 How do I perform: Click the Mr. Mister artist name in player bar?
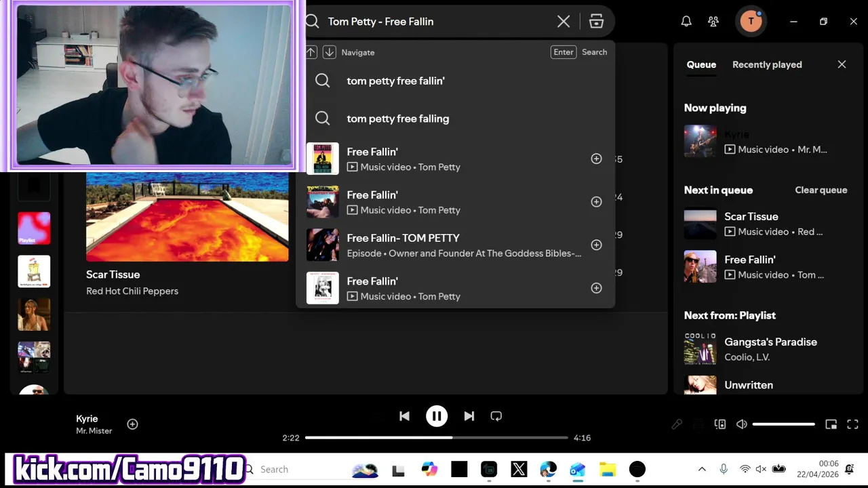click(94, 431)
